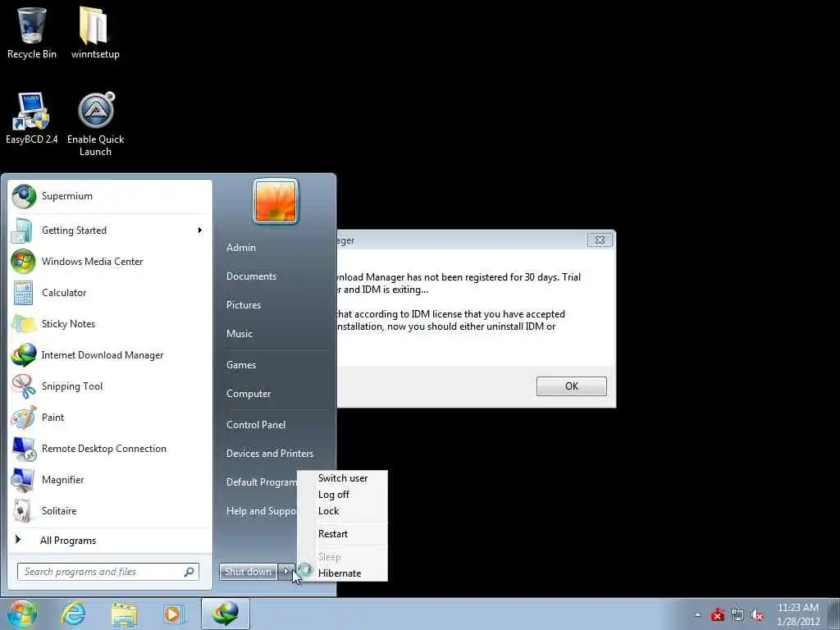This screenshot has width=840, height=630.
Task: Open the Calculator program
Action: click(111, 293)
